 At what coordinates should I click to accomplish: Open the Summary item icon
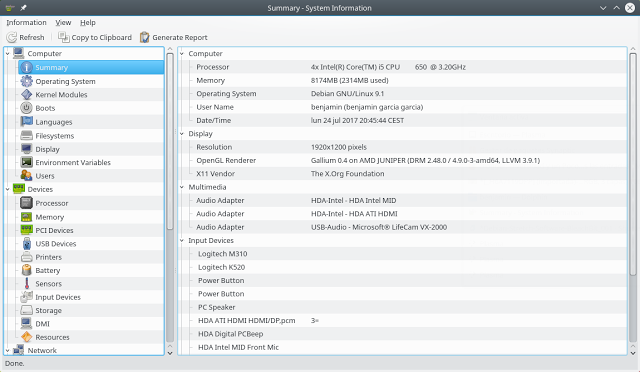[27, 67]
